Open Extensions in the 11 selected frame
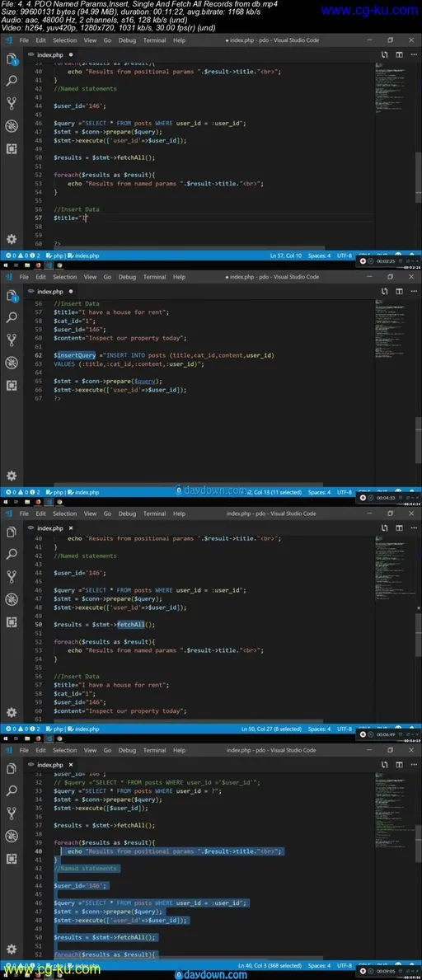 [x=12, y=385]
